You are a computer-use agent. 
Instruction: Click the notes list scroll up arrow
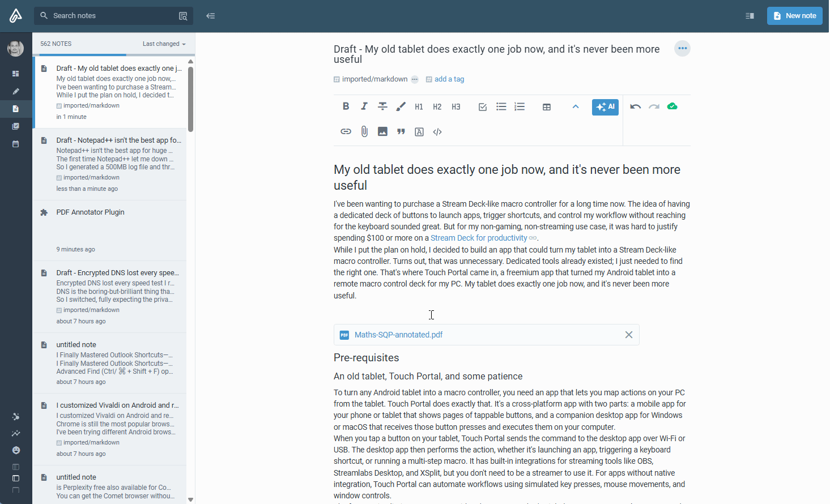(191, 61)
